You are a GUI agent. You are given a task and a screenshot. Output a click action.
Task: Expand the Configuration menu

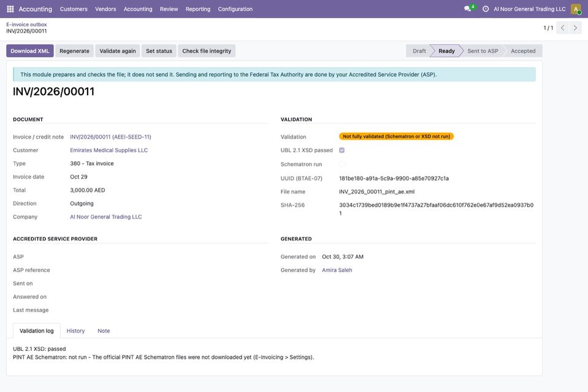235,9
